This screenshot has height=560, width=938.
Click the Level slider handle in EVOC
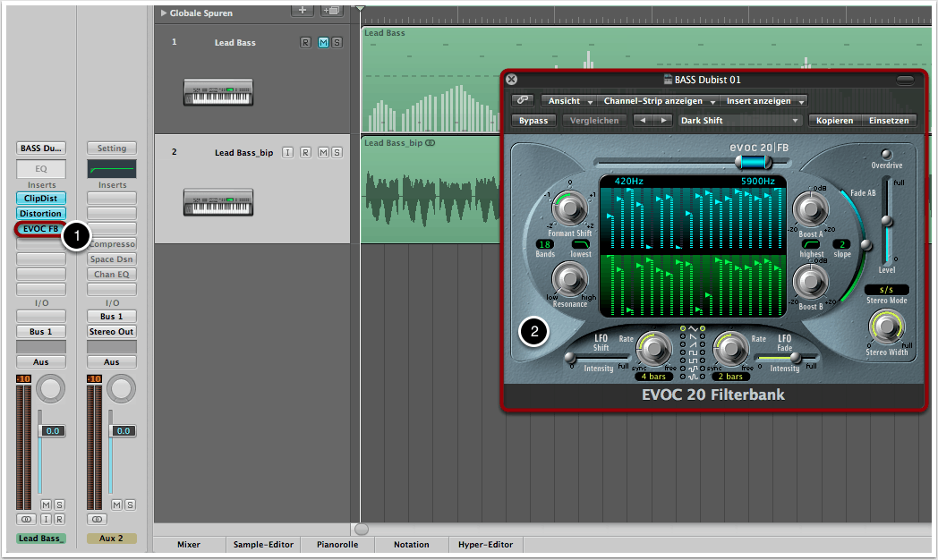click(886, 221)
